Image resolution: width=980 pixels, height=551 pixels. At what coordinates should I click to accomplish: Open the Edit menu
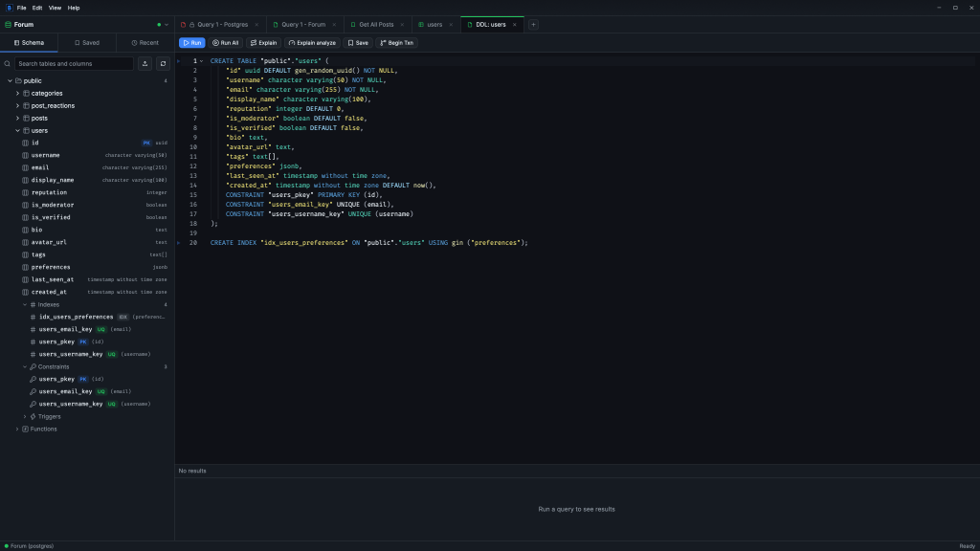point(37,8)
